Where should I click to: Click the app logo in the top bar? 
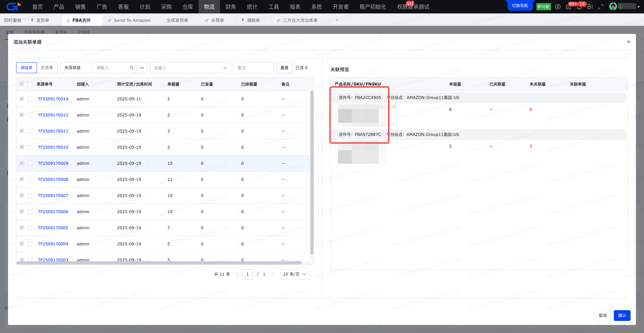point(13,6)
